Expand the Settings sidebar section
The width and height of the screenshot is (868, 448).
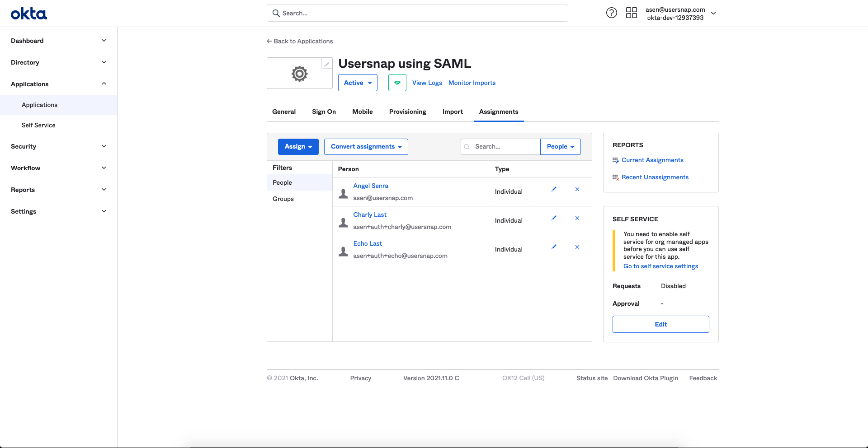(58, 211)
